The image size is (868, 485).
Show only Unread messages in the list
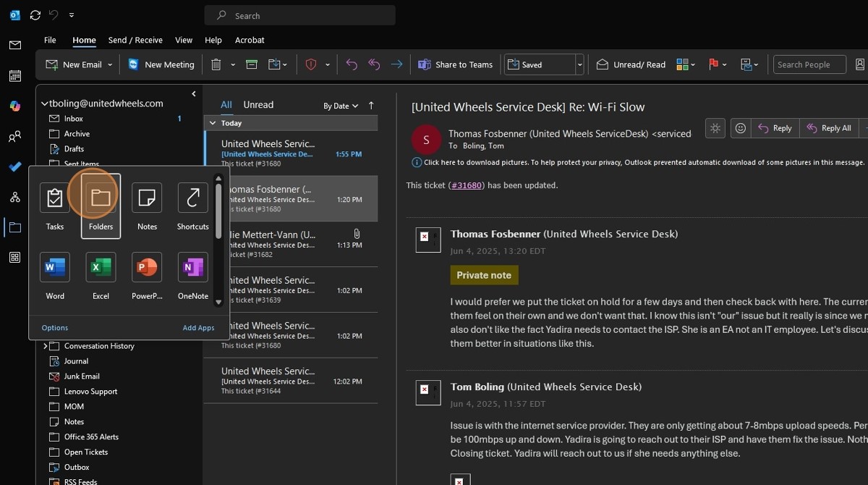[258, 105]
